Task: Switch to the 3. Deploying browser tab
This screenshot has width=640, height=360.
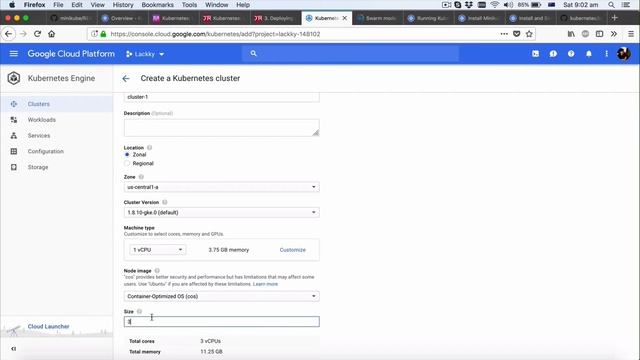Action: pos(275,18)
